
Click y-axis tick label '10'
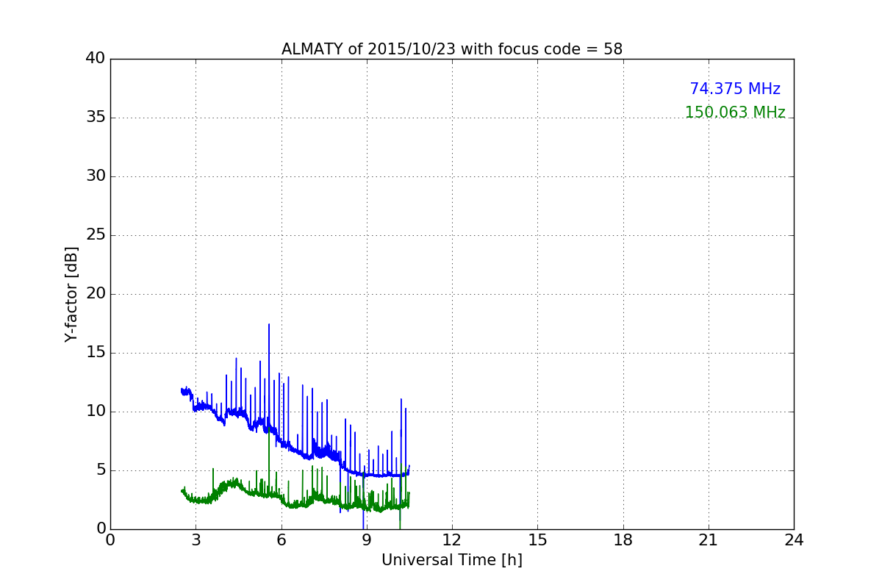click(x=96, y=412)
